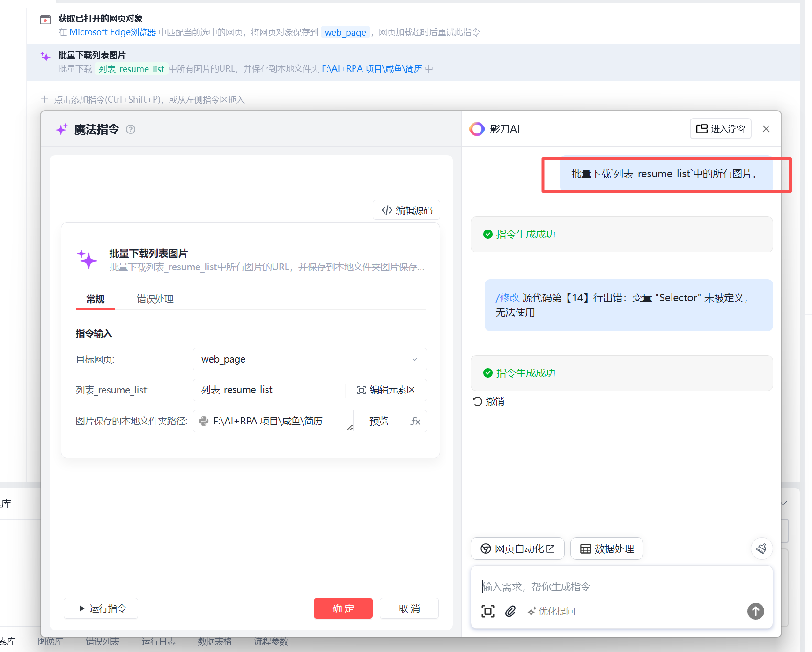
Task: Click 进入浮窗 to pop out the AI panel
Action: tap(720, 129)
